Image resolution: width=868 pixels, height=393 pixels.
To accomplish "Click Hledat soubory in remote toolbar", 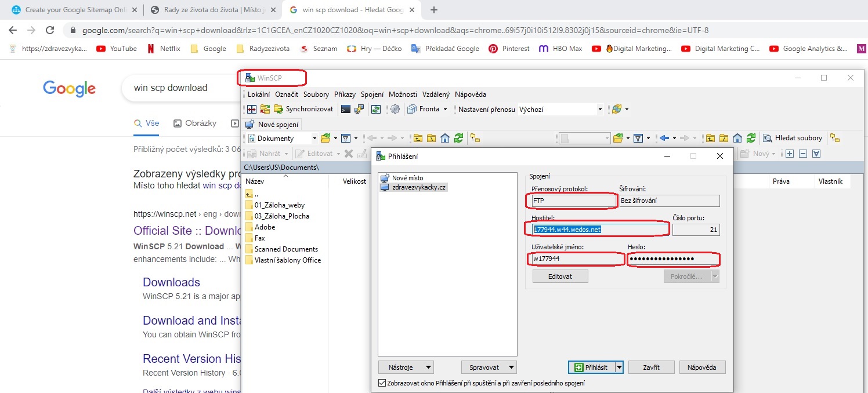I will 793,138.
